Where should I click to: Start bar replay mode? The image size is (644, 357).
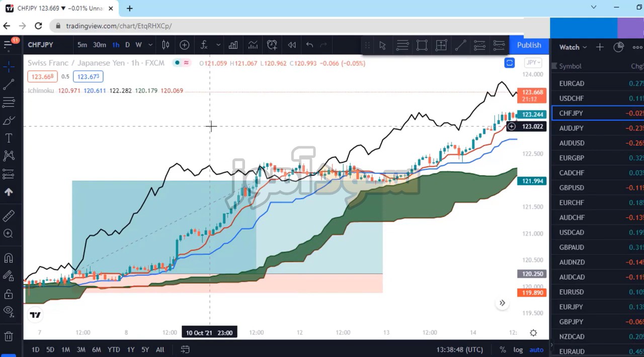tap(292, 45)
